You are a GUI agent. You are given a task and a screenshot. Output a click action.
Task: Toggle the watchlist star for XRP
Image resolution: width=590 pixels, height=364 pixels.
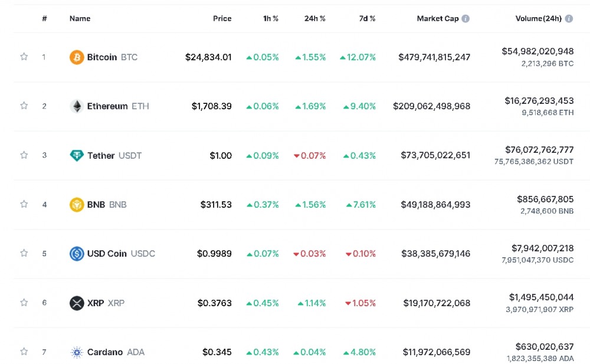click(x=24, y=303)
